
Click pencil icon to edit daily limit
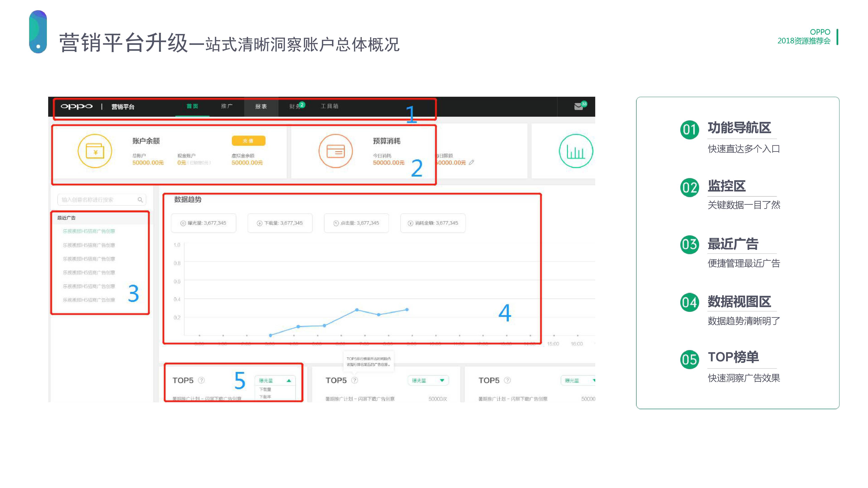[x=471, y=163]
